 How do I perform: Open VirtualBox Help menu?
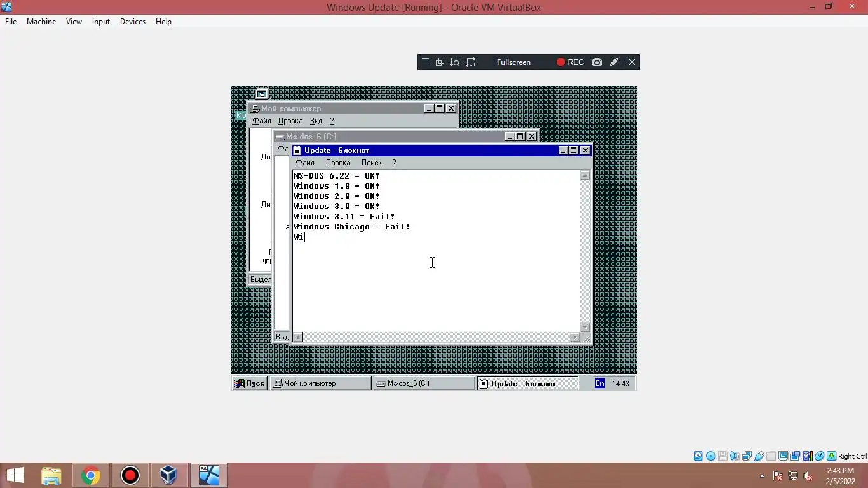[163, 22]
